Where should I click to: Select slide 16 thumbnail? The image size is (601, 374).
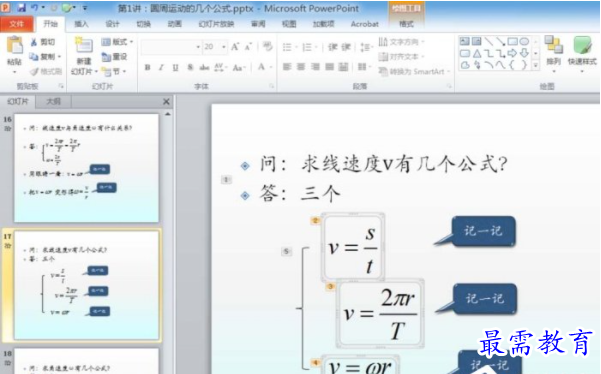click(86, 168)
